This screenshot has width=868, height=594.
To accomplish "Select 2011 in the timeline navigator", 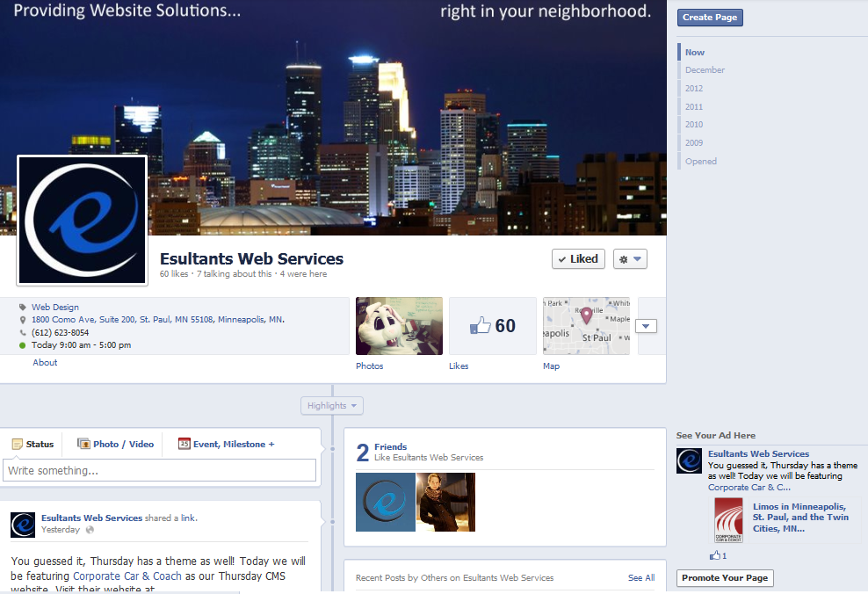I will tap(694, 106).
